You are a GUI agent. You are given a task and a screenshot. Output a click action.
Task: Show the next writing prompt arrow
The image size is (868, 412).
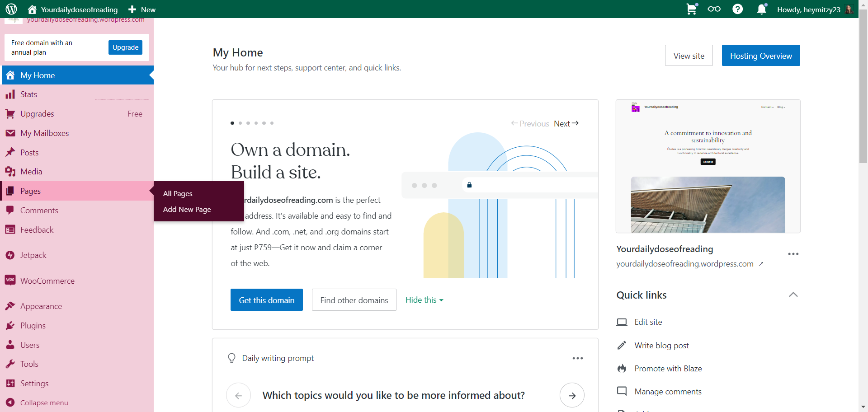pyautogui.click(x=572, y=395)
